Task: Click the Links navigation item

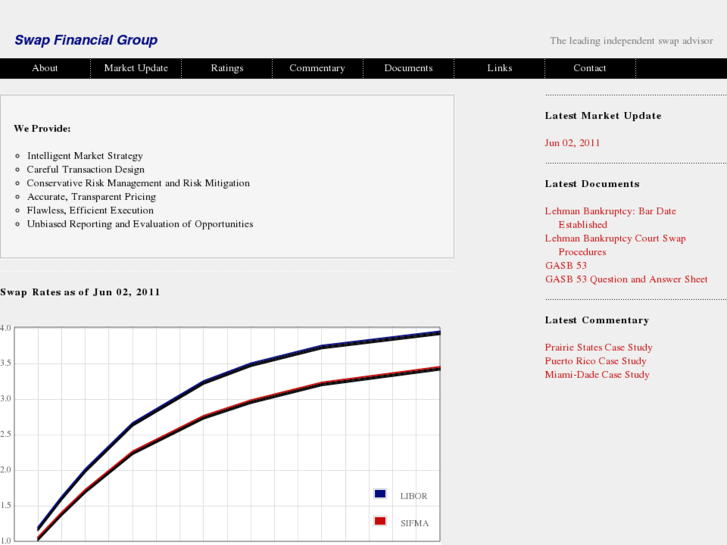Action: [499, 68]
